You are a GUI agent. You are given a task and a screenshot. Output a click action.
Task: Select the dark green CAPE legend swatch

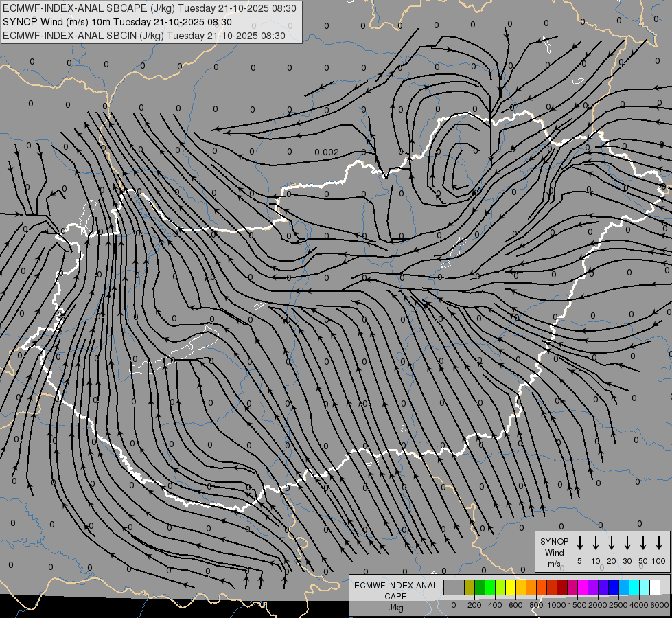point(480,587)
